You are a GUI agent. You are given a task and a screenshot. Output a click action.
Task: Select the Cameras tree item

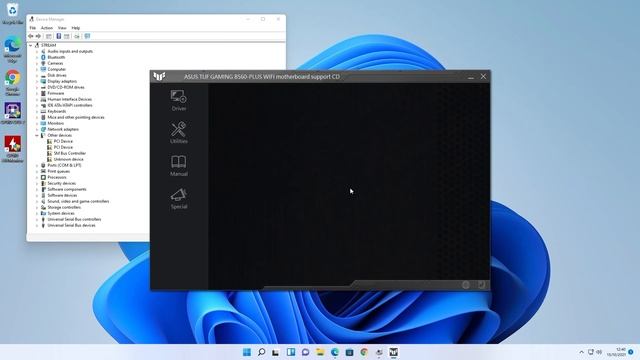[x=55, y=63]
